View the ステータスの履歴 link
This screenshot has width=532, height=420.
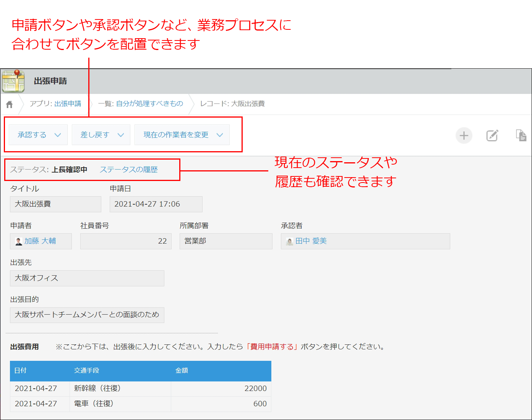[128, 170]
